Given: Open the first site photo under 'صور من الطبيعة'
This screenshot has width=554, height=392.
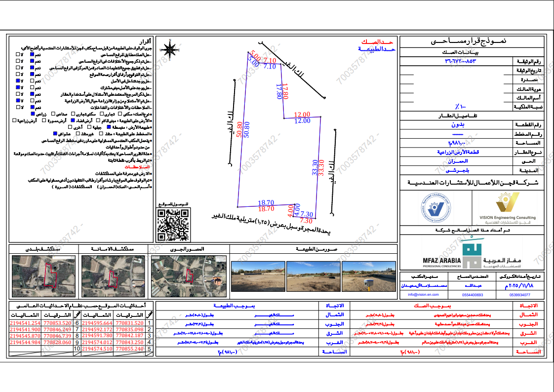Looking at the screenshot, I should coord(258,276).
